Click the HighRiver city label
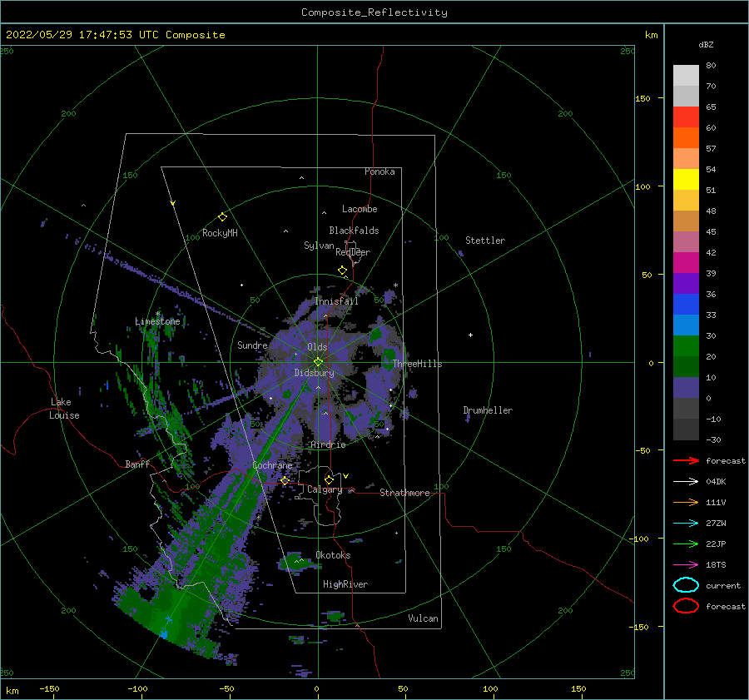749x700 pixels. (x=345, y=584)
